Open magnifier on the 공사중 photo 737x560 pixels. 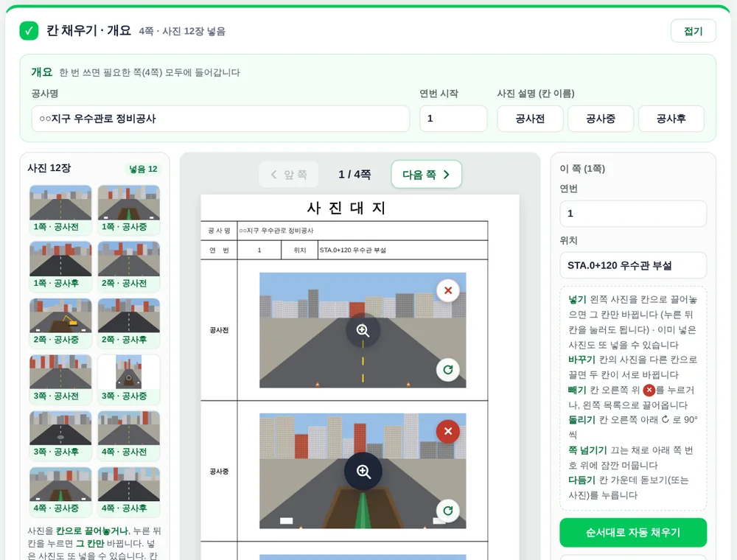(x=363, y=471)
